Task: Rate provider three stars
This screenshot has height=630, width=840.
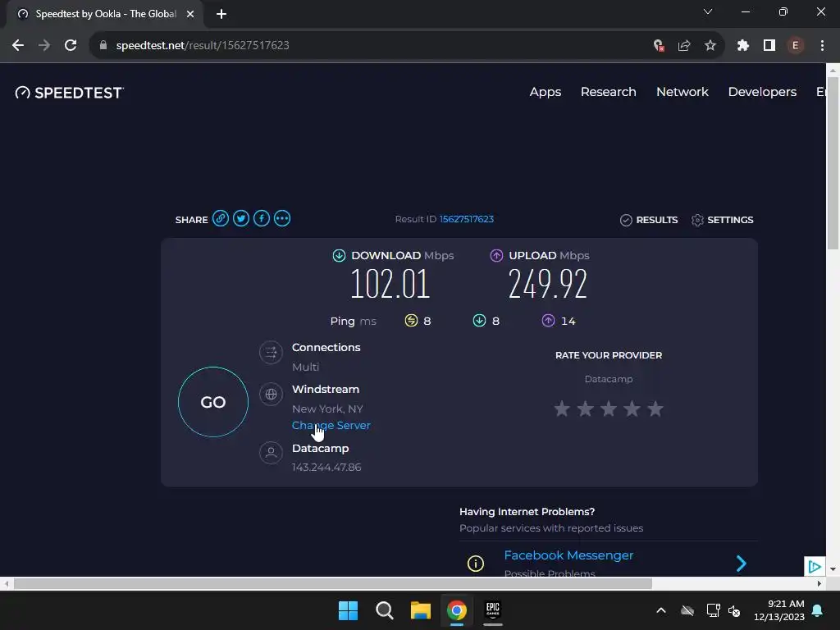Action: [x=609, y=409]
